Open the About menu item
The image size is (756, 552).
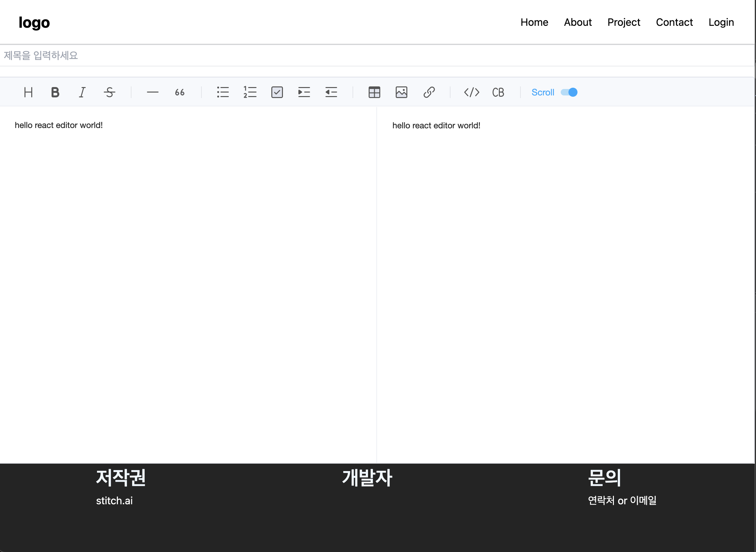click(x=578, y=22)
